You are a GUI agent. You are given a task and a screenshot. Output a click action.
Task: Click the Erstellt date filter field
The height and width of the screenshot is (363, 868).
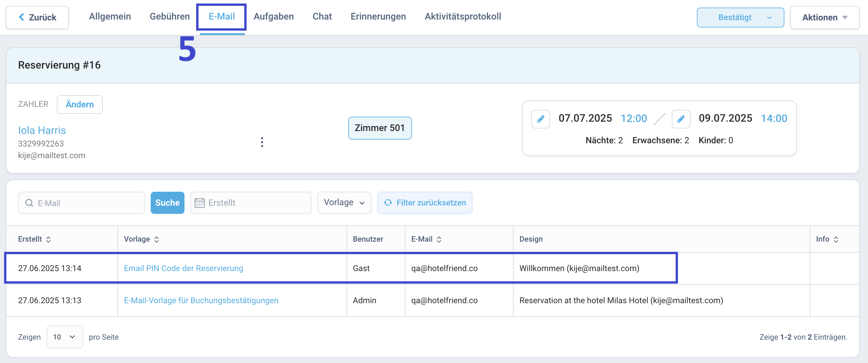click(x=251, y=203)
